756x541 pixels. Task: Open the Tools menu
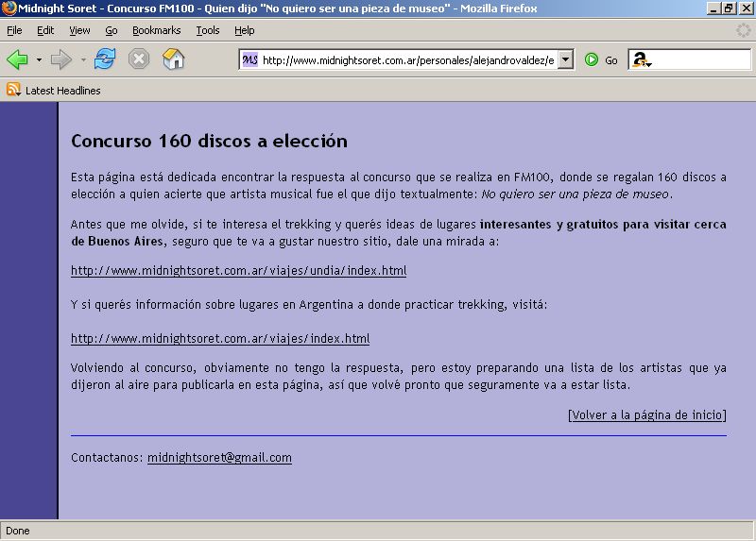(208, 30)
